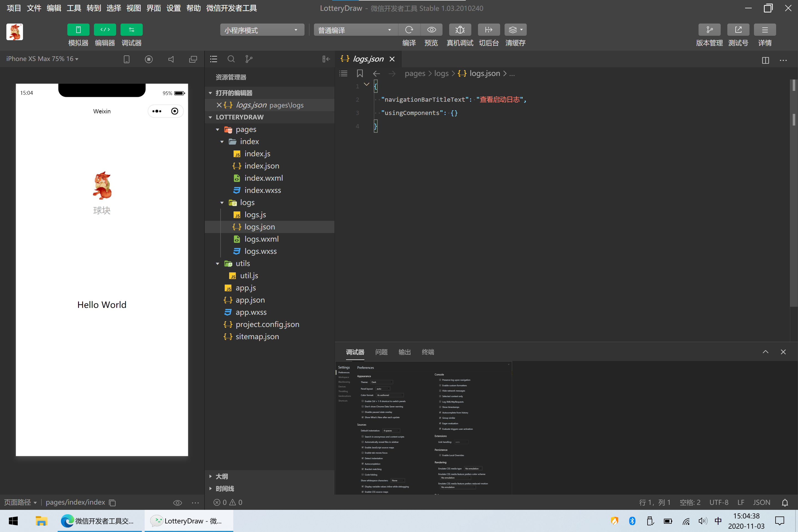798x532 pixels.
Task: Toggle the debugger panel button
Action: pyautogui.click(x=131, y=30)
